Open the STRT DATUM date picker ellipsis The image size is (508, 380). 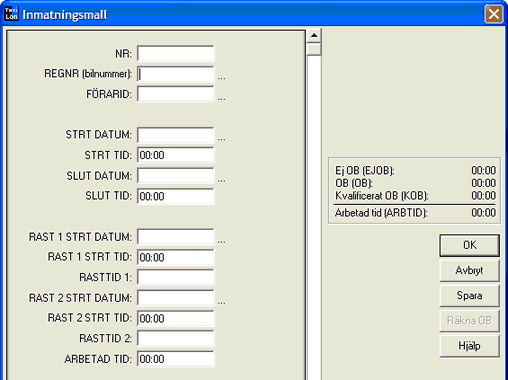[221, 139]
